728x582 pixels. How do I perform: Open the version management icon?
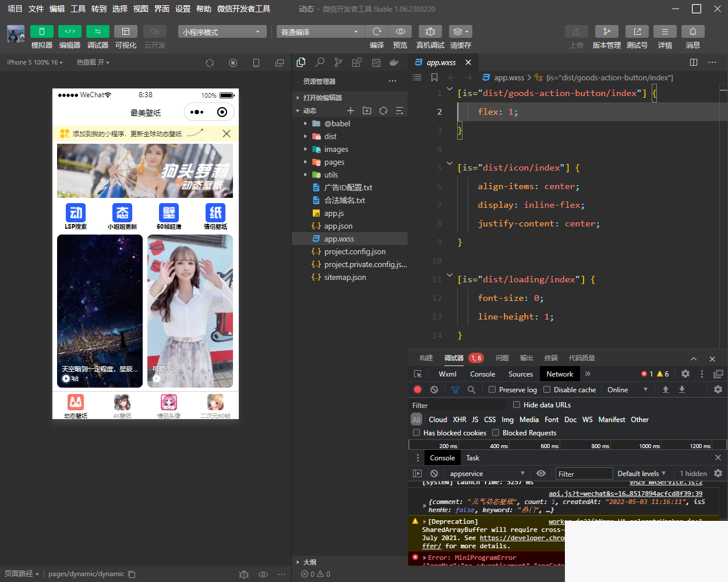[x=606, y=31]
